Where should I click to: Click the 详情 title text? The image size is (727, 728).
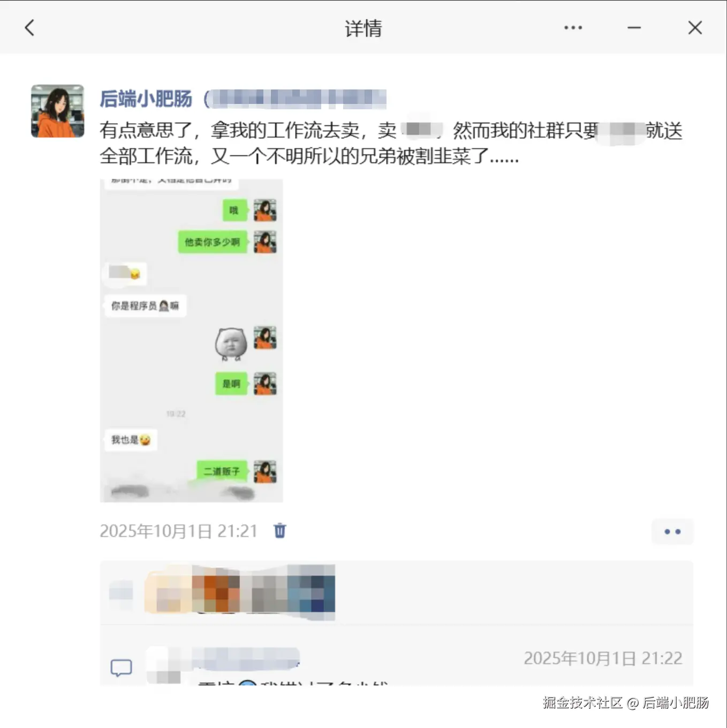tap(363, 28)
